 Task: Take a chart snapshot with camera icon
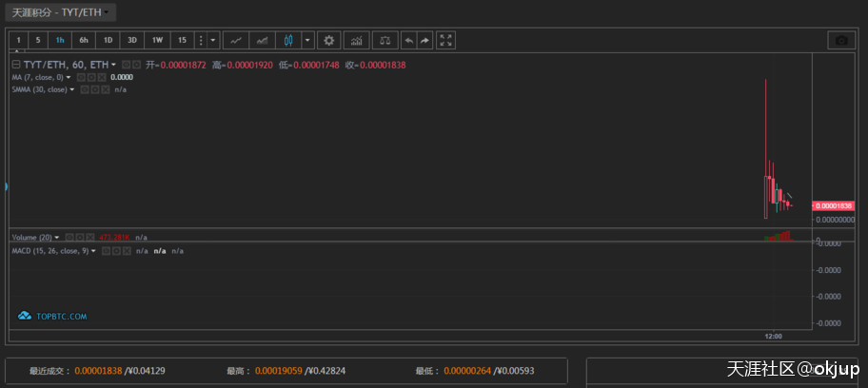tap(841, 40)
